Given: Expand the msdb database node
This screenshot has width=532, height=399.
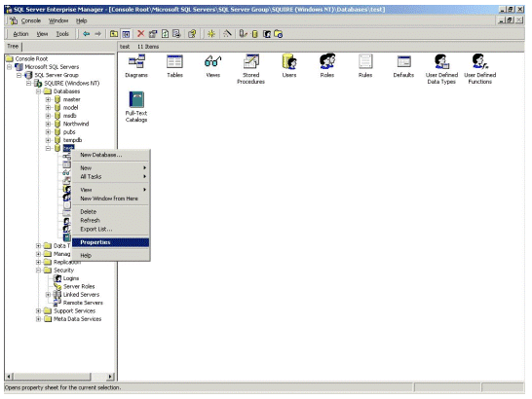Looking at the screenshot, I should [x=48, y=116].
